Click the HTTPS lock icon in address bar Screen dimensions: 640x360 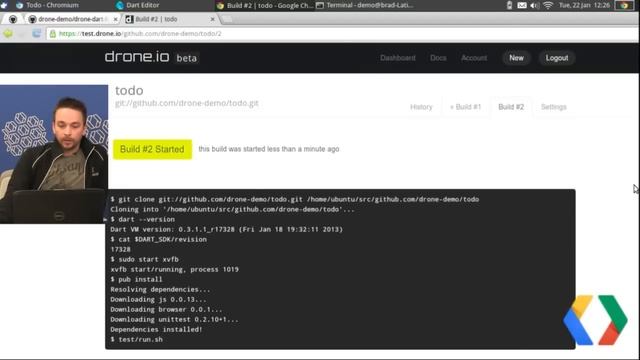pos(53,34)
